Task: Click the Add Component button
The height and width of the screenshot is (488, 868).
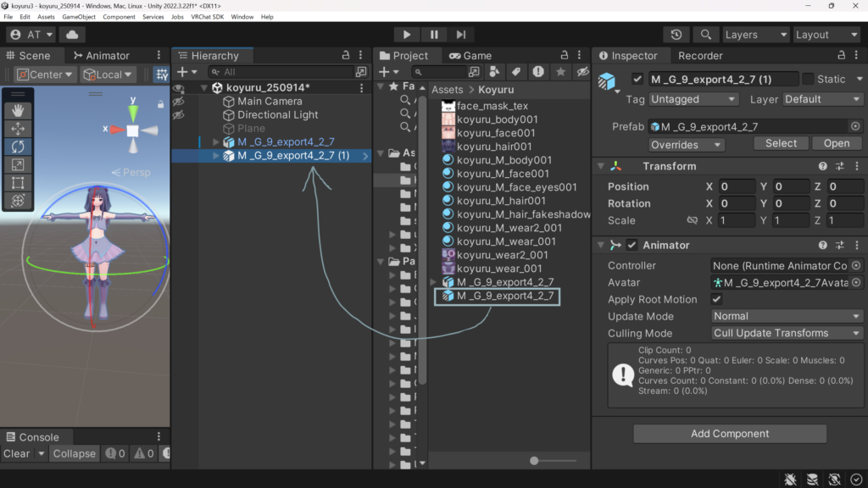Action: (730, 434)
